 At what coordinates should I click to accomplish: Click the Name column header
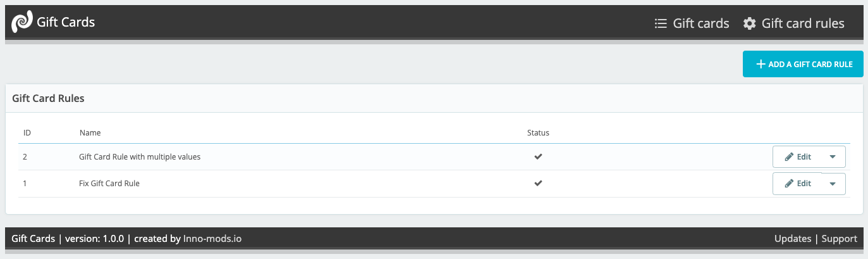pos(90,133)
